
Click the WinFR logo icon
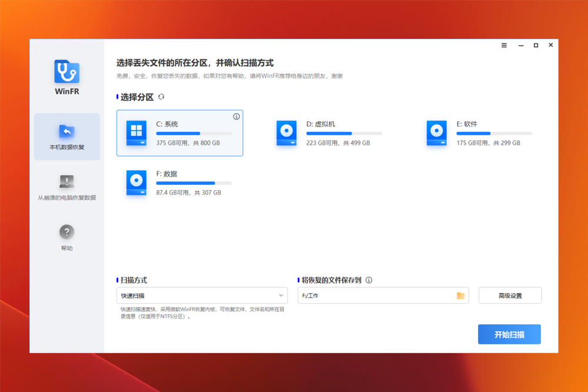click(67, 71)
